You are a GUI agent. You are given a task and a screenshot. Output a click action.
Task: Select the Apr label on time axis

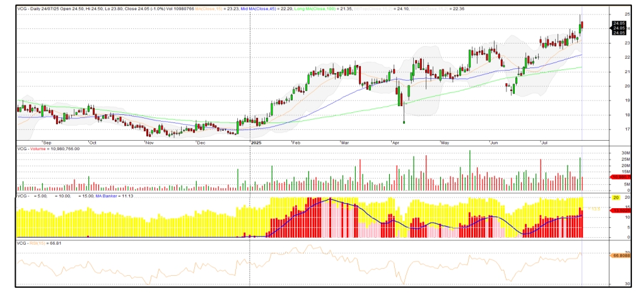click(x=396, y=143)
